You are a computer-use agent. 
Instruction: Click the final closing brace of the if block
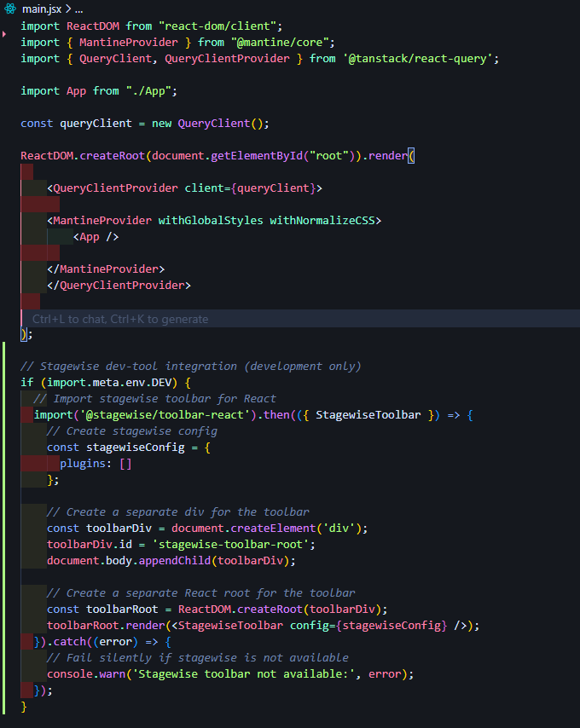pos(24,707)
